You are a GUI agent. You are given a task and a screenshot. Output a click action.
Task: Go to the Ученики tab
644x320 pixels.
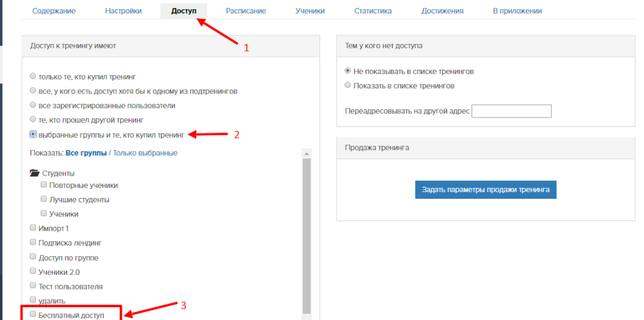click(x=310, y=11)
